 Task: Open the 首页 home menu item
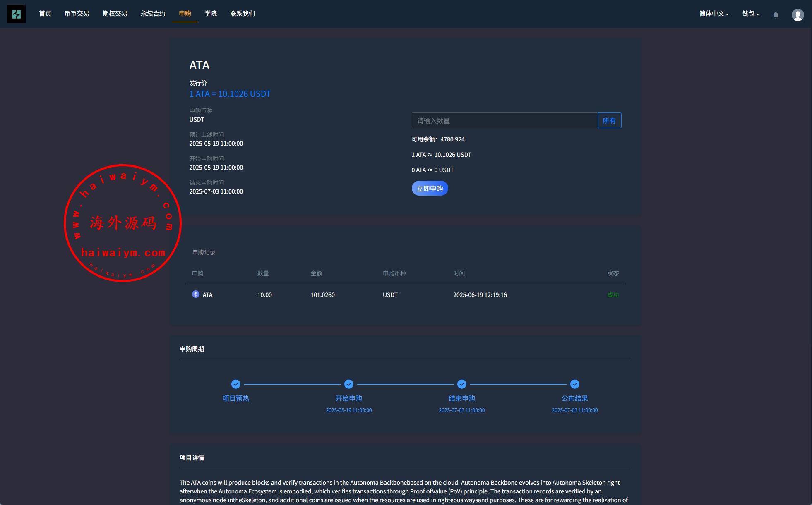point(45,14)
